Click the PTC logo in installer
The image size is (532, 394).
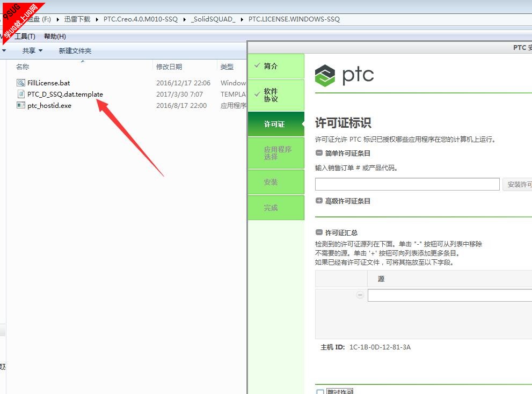[344, 75]
